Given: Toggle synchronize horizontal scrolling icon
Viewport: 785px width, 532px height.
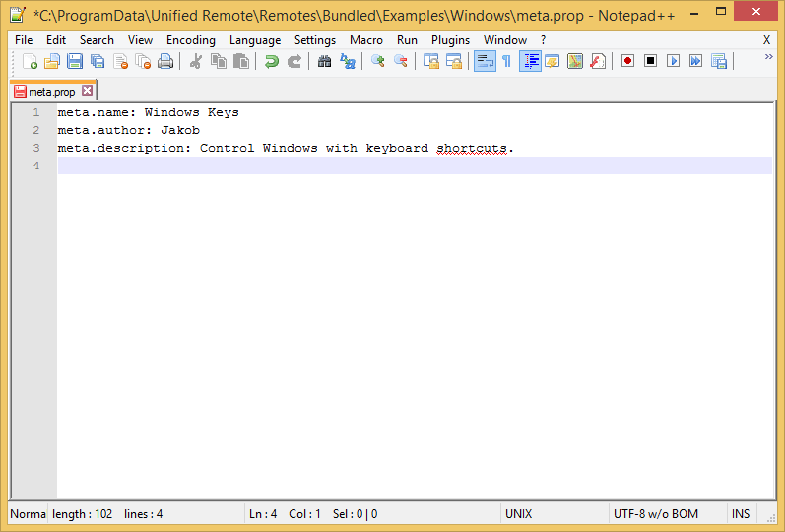Looking at the screenshot, I should 454,62.
